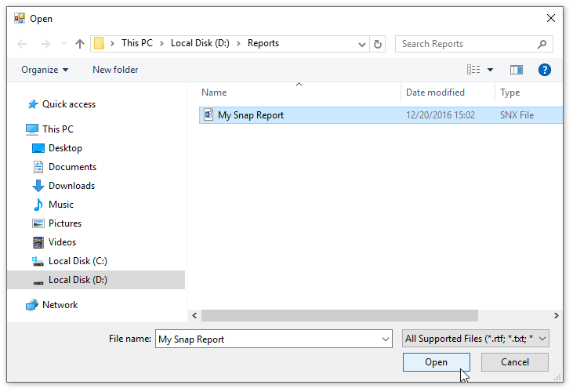Click the Music note icon
573x392 pixels.
pos(38,205)
